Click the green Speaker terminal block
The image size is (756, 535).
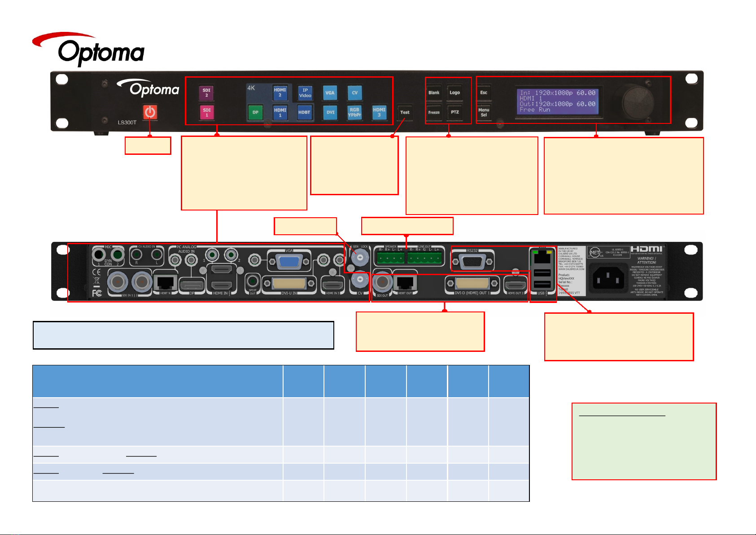point(390,258)
